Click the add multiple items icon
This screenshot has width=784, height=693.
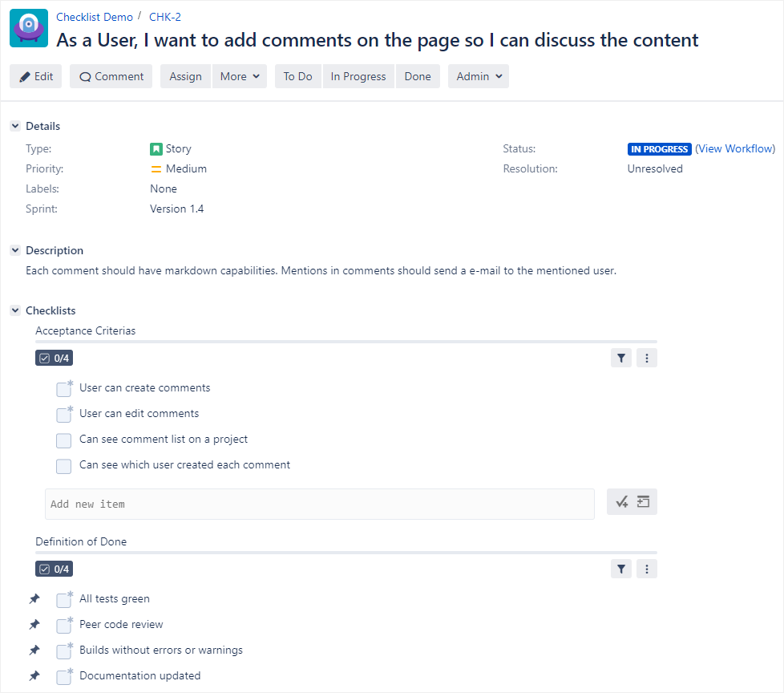click(641, 501)
